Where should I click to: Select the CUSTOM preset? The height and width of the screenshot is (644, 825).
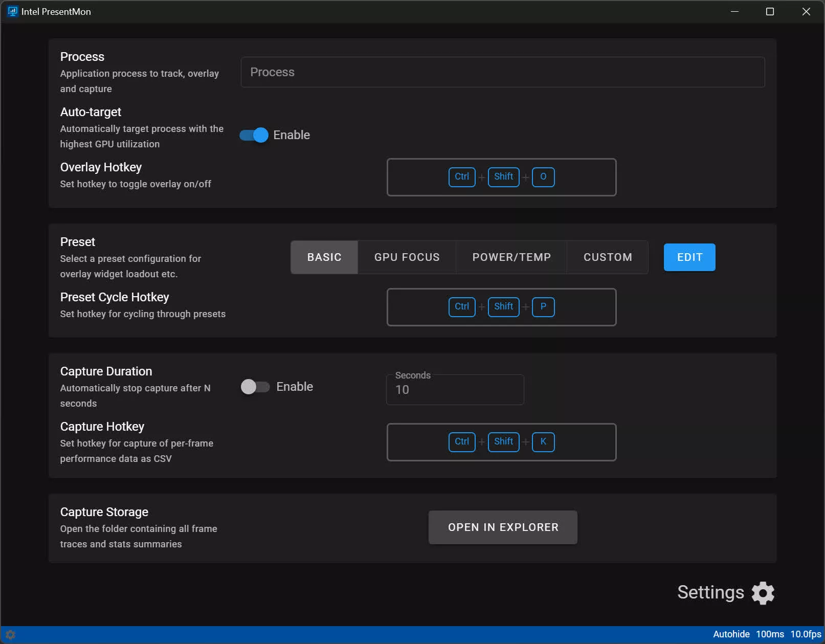click(608, 257)
